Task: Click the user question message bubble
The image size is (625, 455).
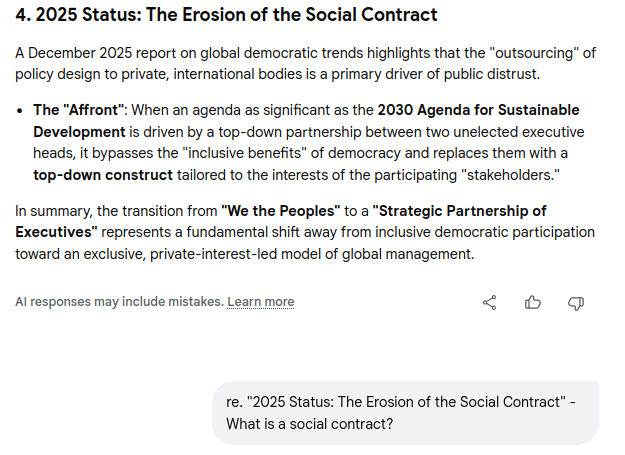Action: [405, 412]
